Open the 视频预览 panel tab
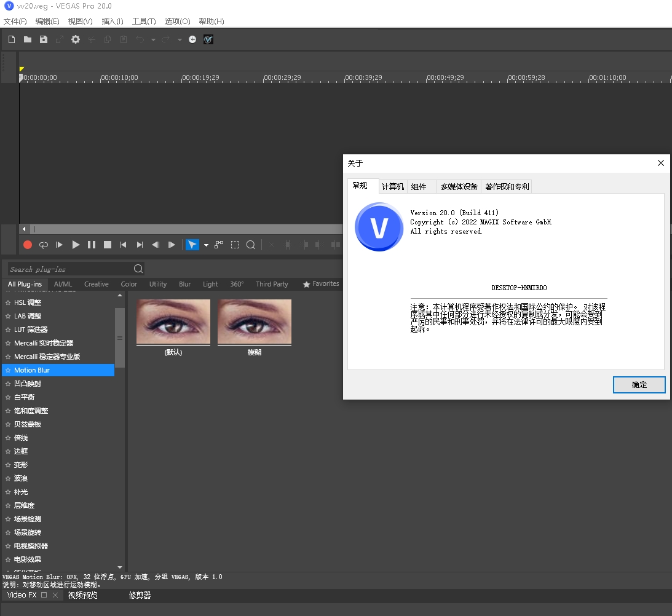The width and height of the screenshot is (672, 616). click(x=83, y=595)
